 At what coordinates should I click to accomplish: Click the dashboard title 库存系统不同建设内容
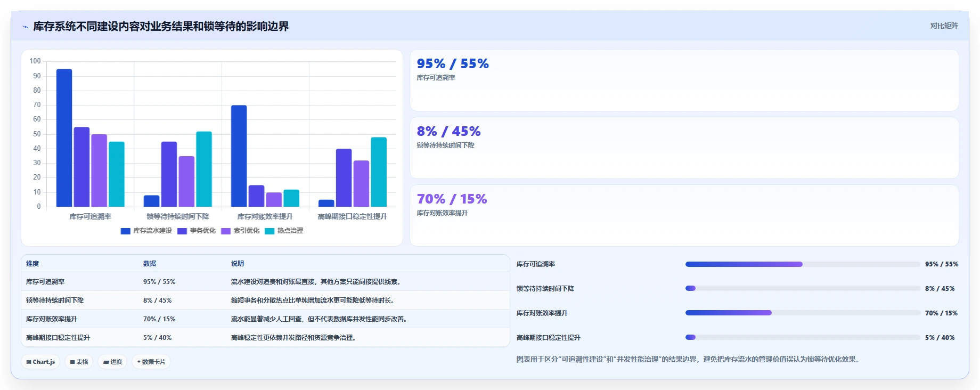(161, 27)
